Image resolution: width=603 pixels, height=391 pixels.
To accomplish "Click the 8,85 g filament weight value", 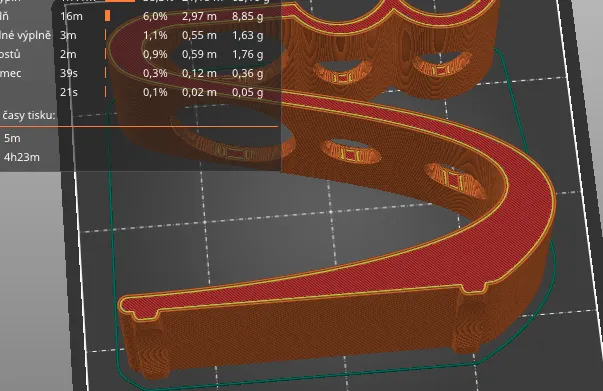I will pyautogui.click(x=248, y=17).
